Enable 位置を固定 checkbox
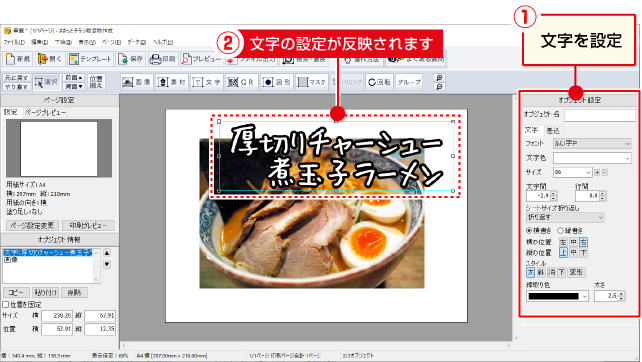This screenshot has width=642, height=362. (5, 305)
